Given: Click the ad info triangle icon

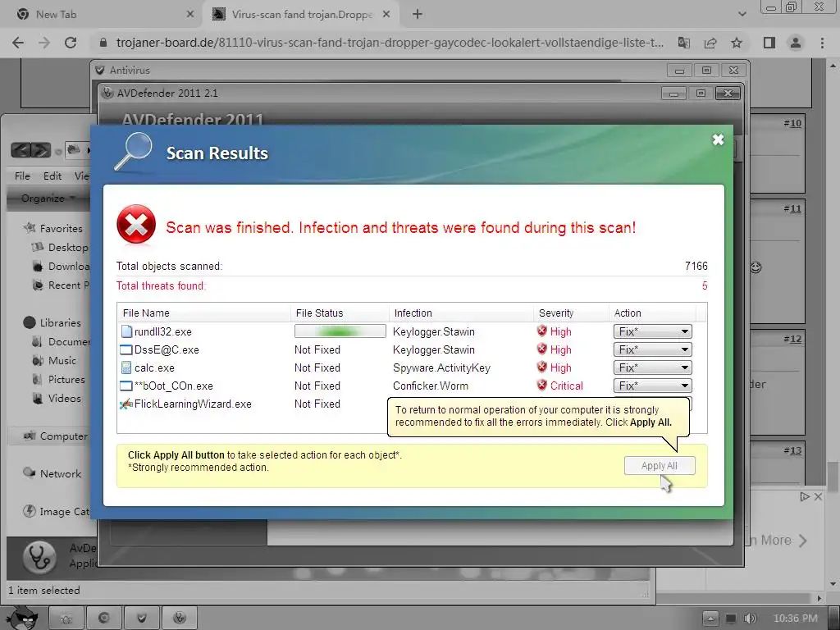Looking at the screenshot, I should click(805, 496).
